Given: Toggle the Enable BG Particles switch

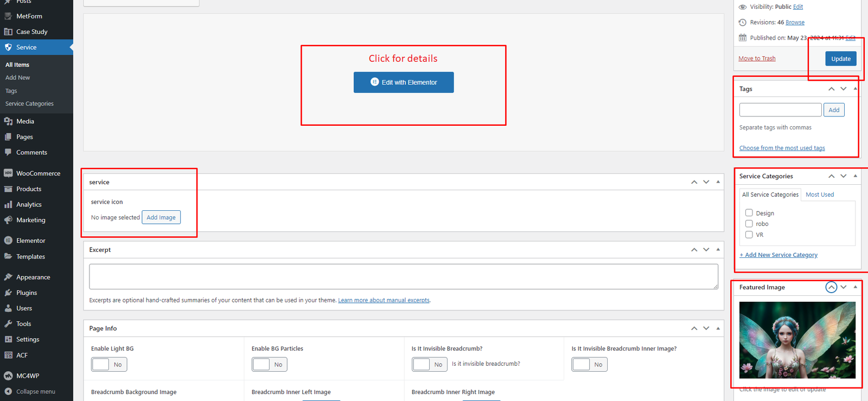Looking at the screenshot, I should click(x=269, y=365).
